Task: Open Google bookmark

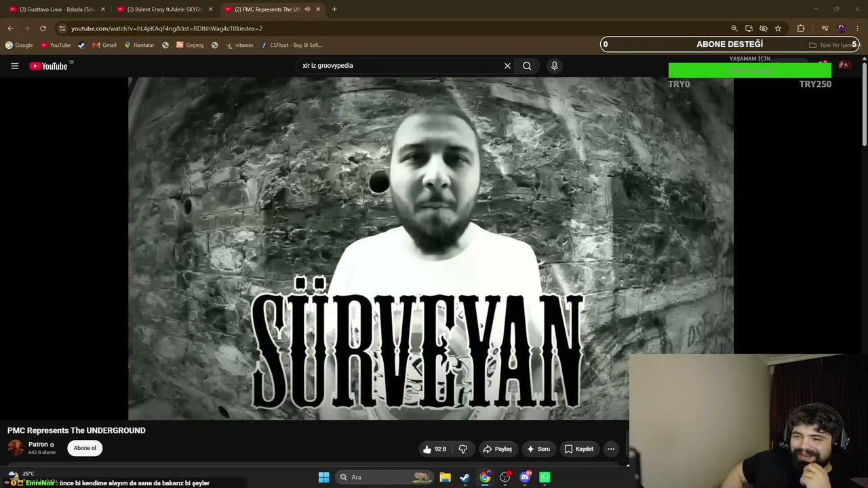Action: pyautogui.click(x=19, y=45)
